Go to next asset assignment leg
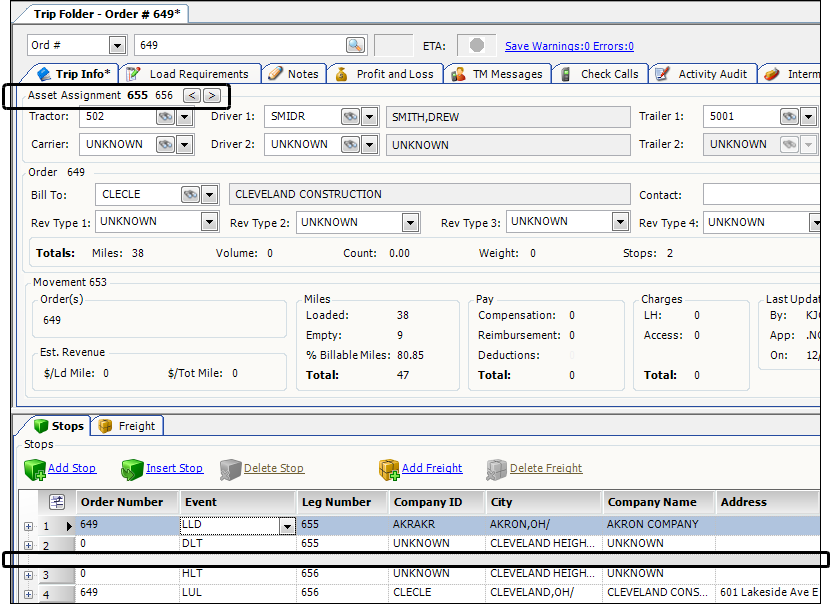This screenshot has height=604, width=831. (x=211, y=96)
